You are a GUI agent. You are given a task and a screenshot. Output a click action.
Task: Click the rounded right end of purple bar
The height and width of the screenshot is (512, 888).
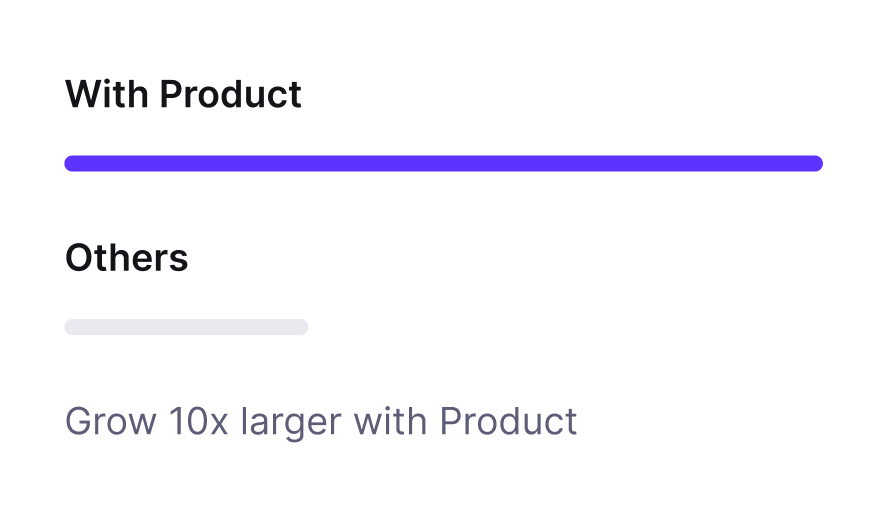[x=815, y=163]
